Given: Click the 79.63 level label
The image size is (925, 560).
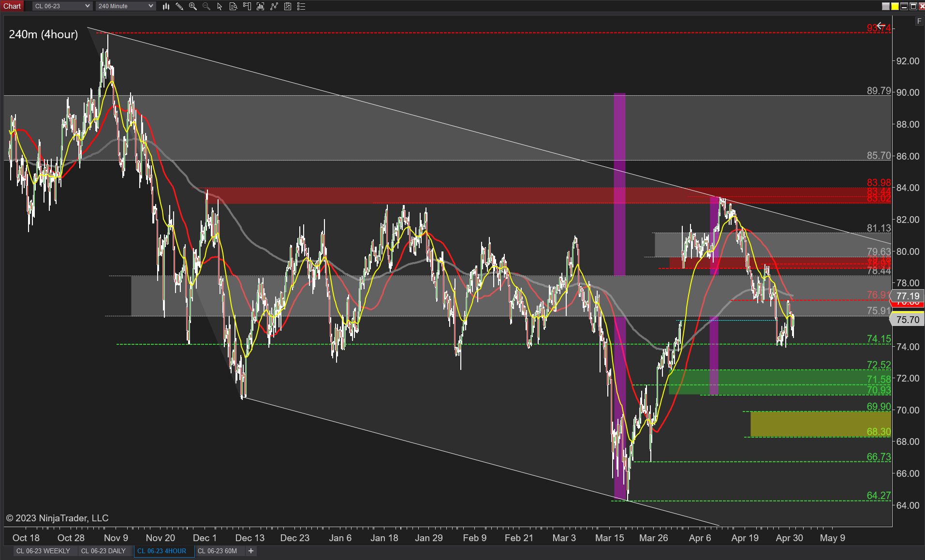Looking at the screenshot, I should click(879, 251).
